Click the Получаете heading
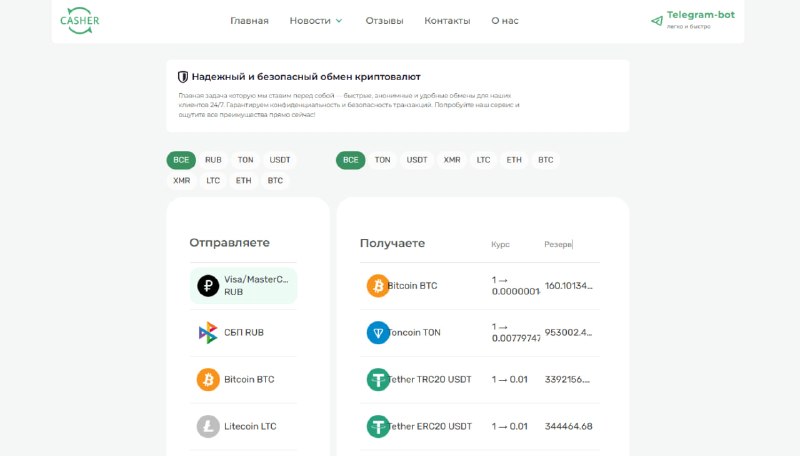The image size is (800, 456). [x=392, y=243]
